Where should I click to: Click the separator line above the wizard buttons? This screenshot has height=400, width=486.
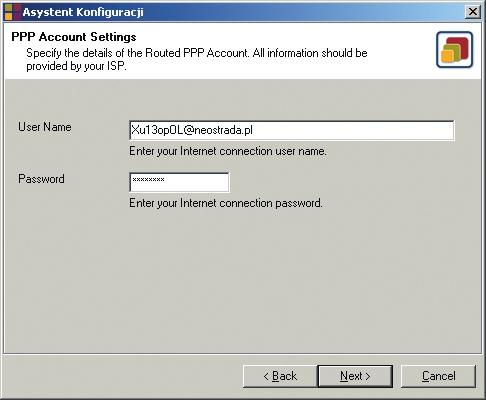[x=243, y=354]
